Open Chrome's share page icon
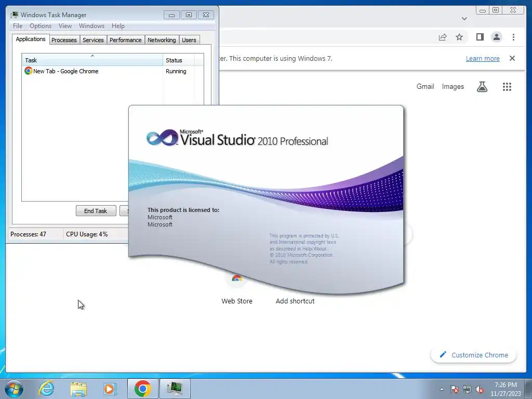This screenshot has width=532, height=399. (x=443, y=37)
